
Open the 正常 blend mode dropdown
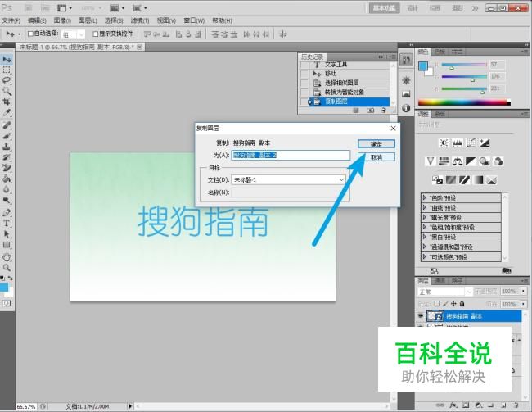click(469, 292)
